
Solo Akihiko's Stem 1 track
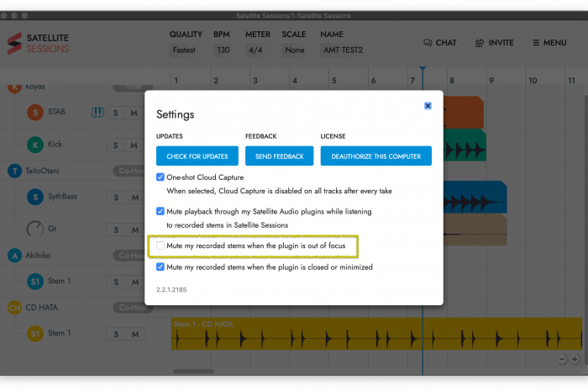[116, 282]
